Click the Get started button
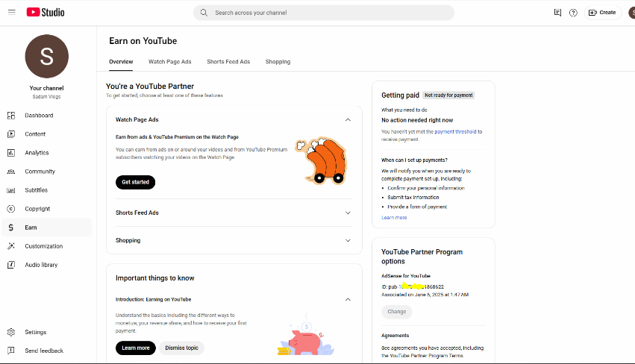Image resolution: width=635 pixels, height=364 pixels. coord(135,182)
